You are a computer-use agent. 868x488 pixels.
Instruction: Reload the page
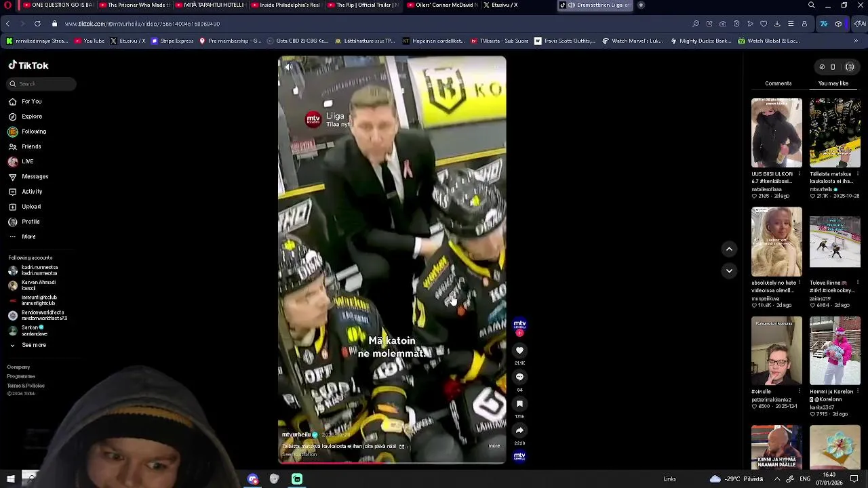pyautogui.click(x=37, y=24)
